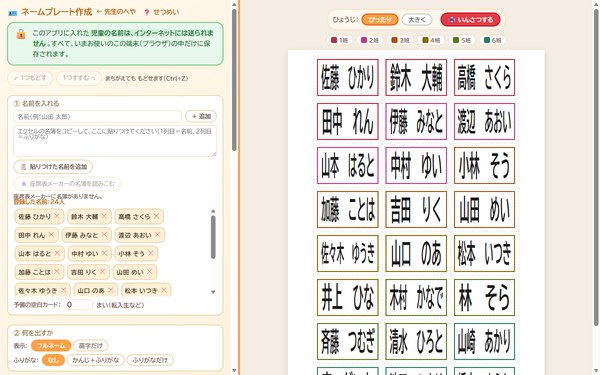Viewport: 600px width, 375px height.
Task: Select the 清水 ひろと nameplate card in preview
Action: 416,341
